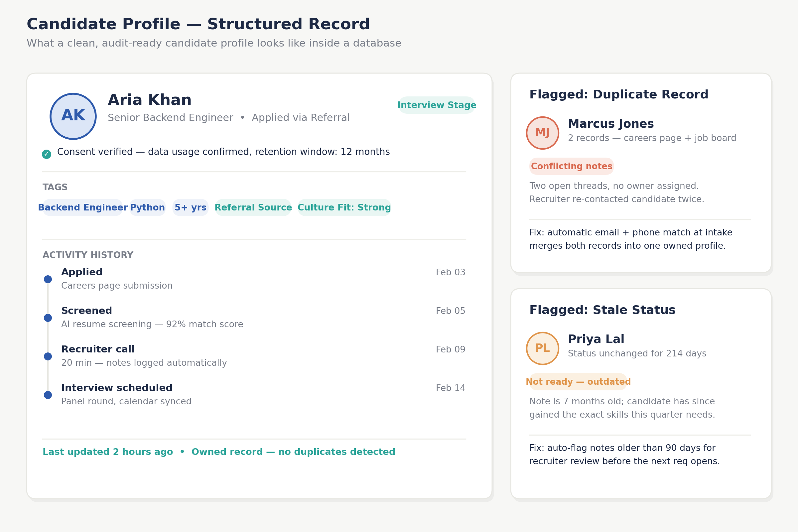Click the Recruiter call activity title
The image size is (798, 532).
click(x=98, y=349)
